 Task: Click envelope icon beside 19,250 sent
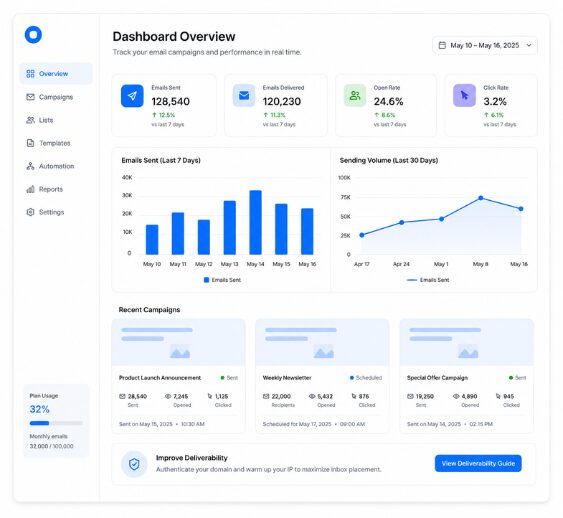pyautogui.click(x=410, y=396)
